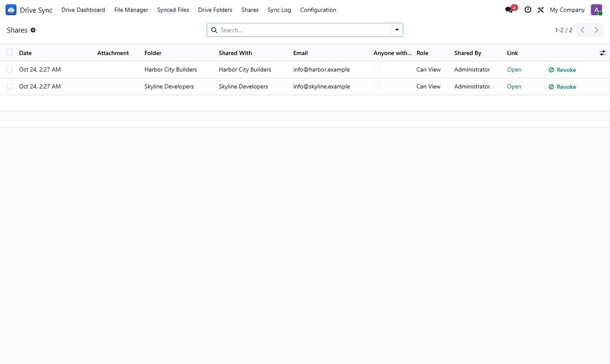Viewport: 610px width, 364px height.
Task: Click the Drive Sync app logo icon
Action: click(11, 10)
